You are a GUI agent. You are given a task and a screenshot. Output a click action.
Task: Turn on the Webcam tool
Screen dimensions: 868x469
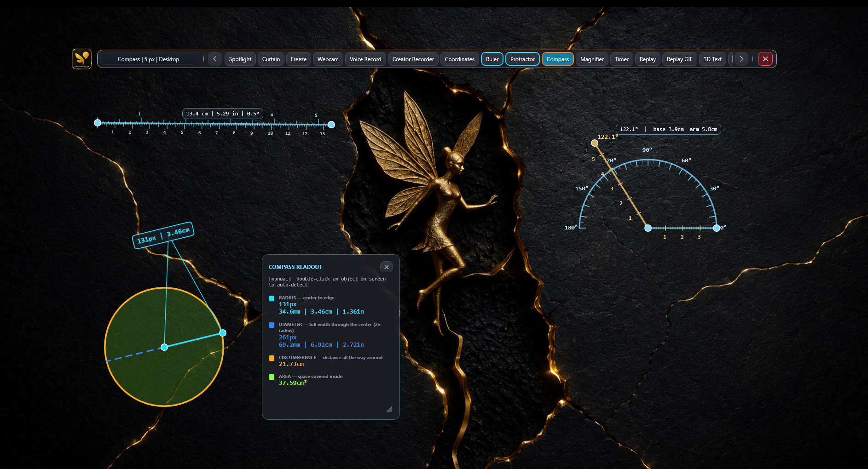(328, 59)
